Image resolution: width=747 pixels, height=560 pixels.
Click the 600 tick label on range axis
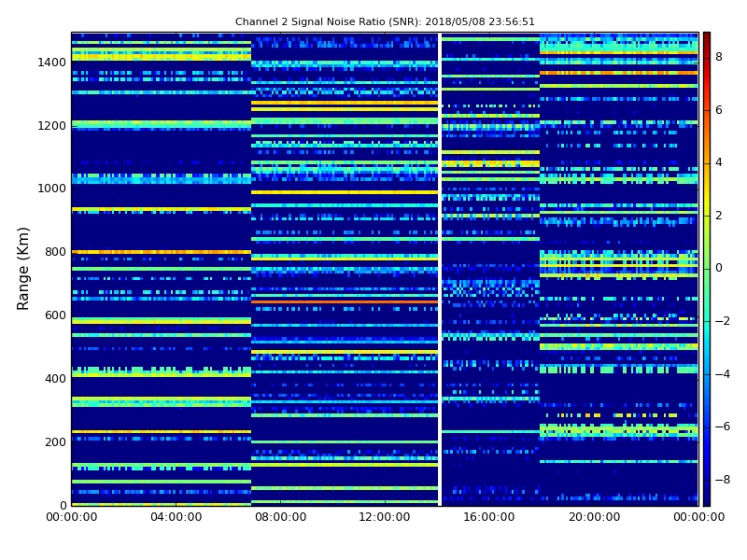55,315
